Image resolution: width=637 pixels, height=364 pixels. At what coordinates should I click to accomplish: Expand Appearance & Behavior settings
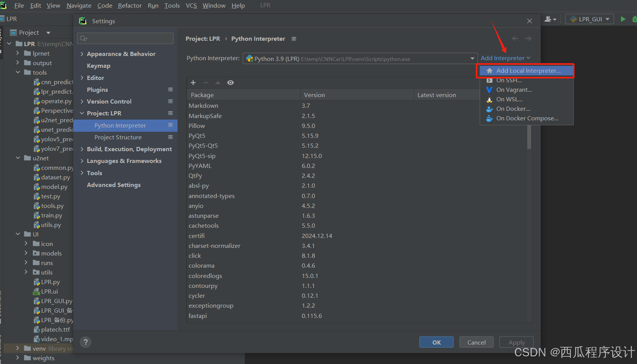[x=82, y=54]
